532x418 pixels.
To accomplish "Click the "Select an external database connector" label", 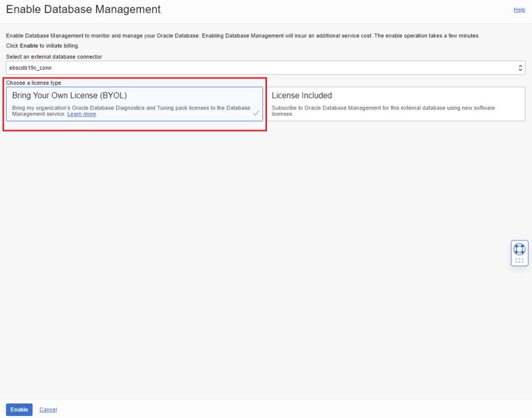I will (x=54, y=56).
